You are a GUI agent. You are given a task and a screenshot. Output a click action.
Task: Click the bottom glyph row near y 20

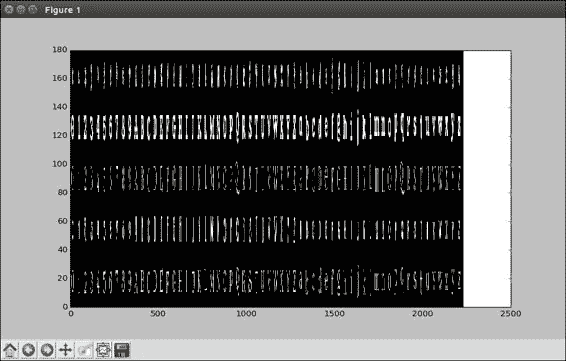266,281
